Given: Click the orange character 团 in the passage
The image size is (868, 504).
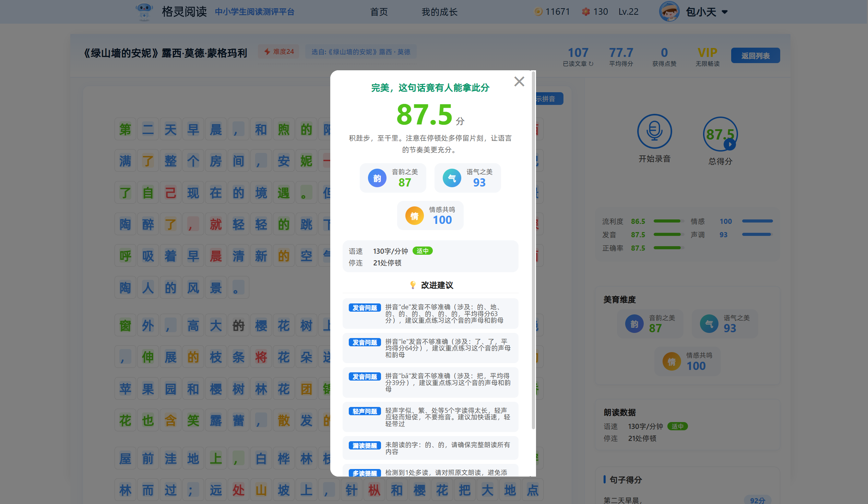Looking at the screenshot, I should pyautogui.click(x=306, y=389).
